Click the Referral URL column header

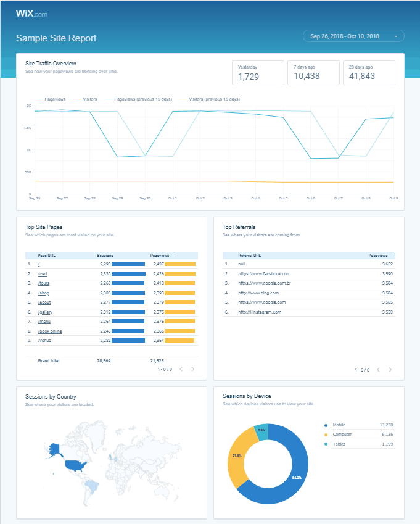pos(251,255)
